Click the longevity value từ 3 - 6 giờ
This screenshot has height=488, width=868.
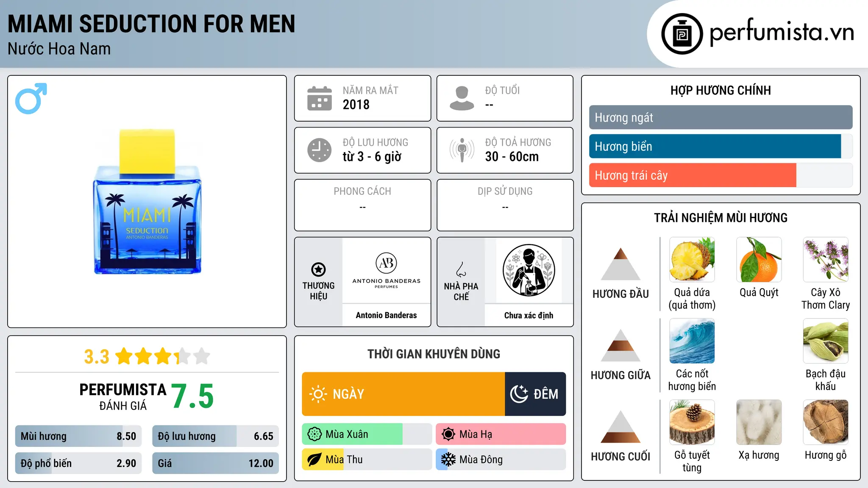coord(372,157)
